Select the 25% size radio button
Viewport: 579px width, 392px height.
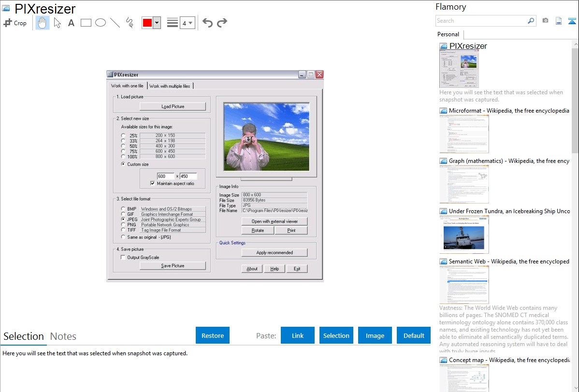tap(123, 136)
